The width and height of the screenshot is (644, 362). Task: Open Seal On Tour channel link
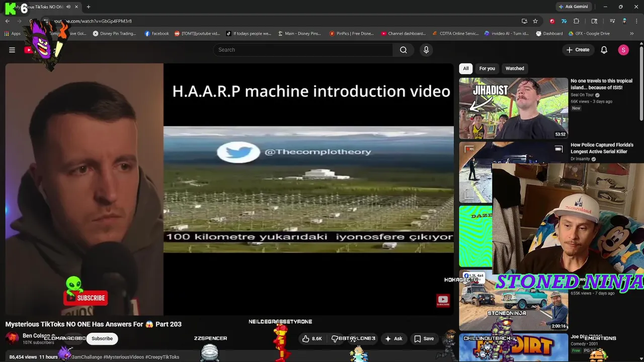pyautogui.click(x=582, y=95)
